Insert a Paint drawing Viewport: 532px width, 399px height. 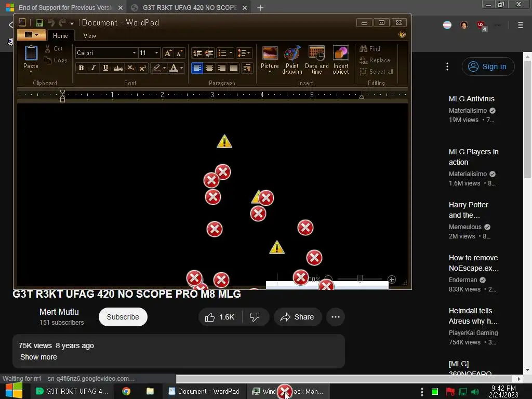[292, 54]
